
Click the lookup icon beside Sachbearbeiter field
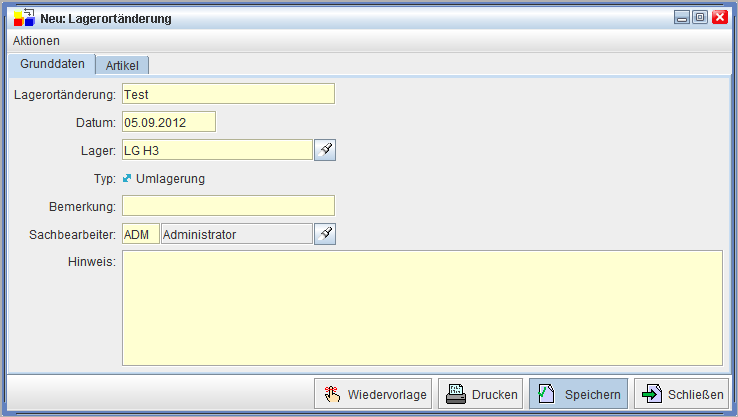(325, 234)
